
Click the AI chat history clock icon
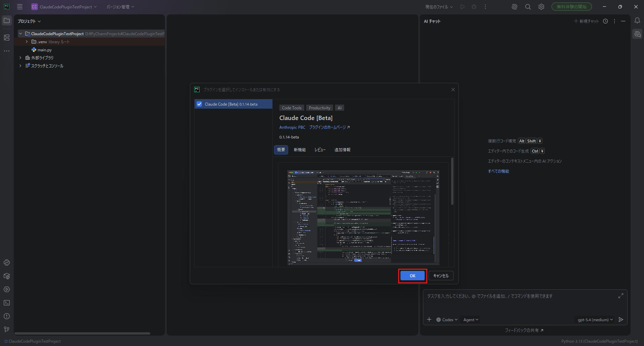pos(605,21)
